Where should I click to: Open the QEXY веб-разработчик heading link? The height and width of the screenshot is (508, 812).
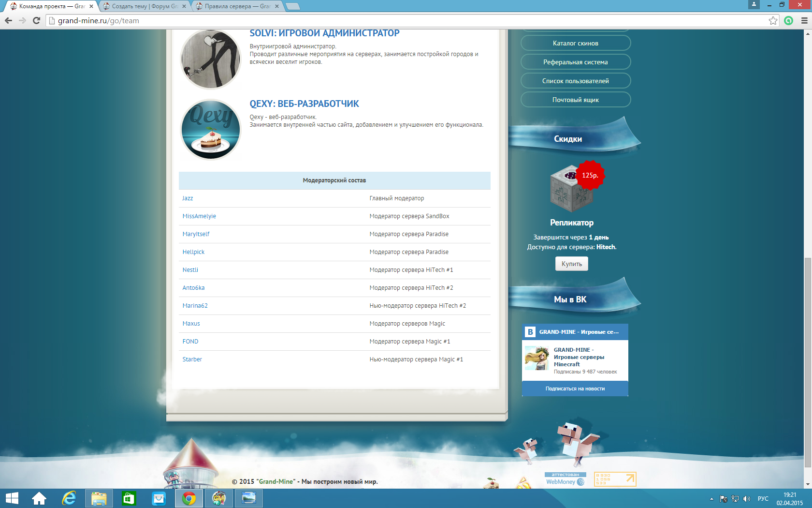[304, 104]
